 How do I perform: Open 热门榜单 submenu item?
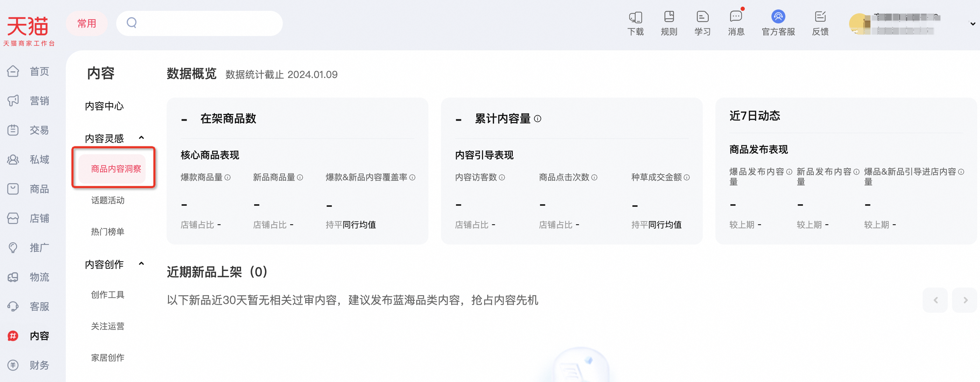pyautogui.click(x=108, y=232)
